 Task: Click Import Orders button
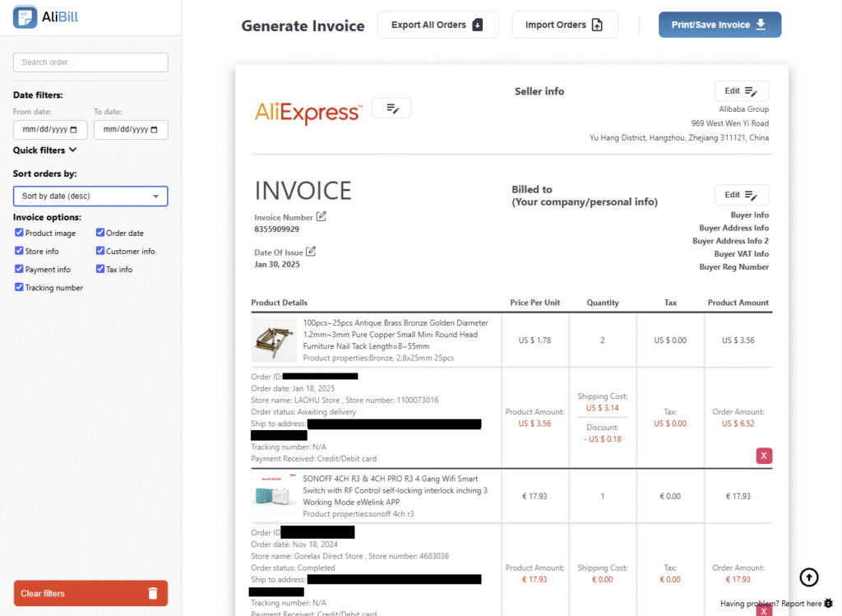(564, 25)
